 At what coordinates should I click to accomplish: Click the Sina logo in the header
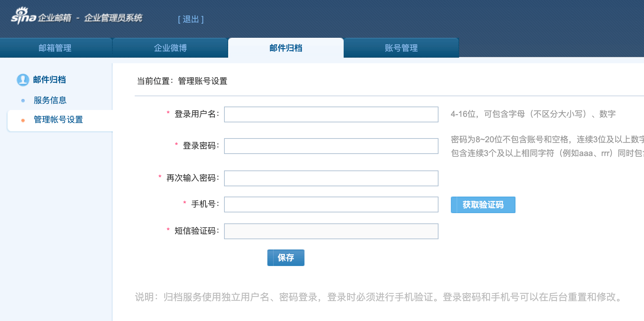[23, 16]
